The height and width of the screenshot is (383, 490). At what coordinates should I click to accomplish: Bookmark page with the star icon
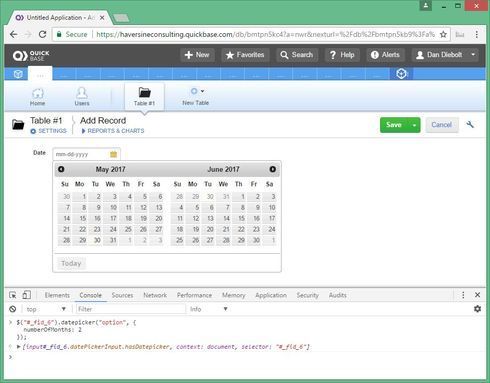(443, 34)
